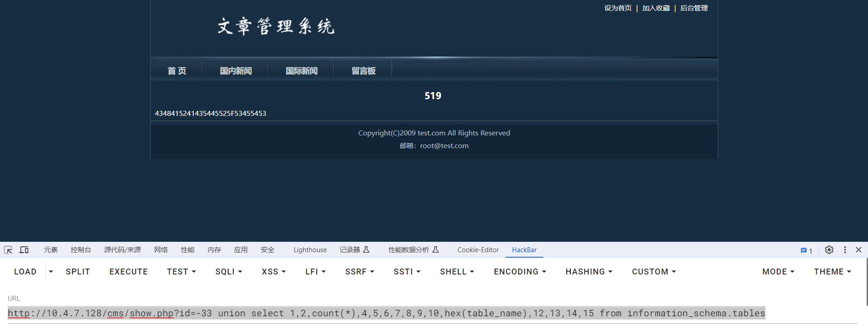Expand the SQLI dropdown
The image size is (868, 329).
click(x=229, y=272)
